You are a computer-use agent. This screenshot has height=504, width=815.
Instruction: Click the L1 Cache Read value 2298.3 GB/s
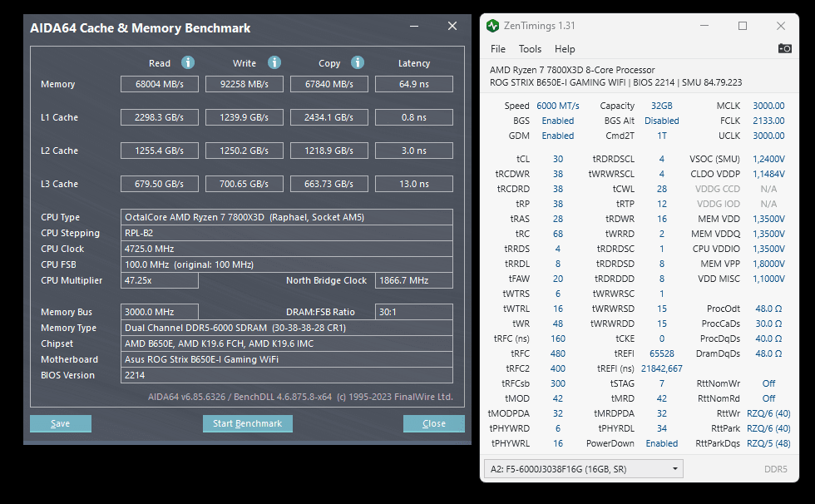tap(160, 117)
